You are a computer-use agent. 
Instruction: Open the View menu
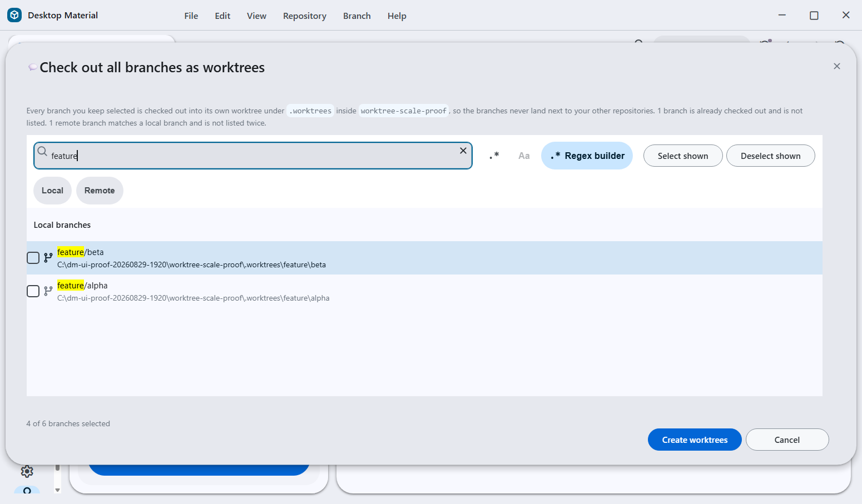click(x=256, y=16)
